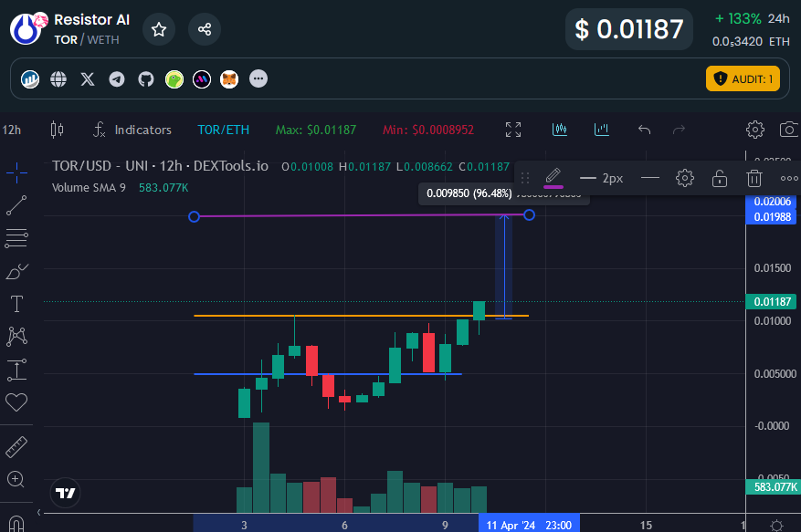801x532 pixels.
Task: Open more drawing options ellipsis
Action: [x=789, y=178]
